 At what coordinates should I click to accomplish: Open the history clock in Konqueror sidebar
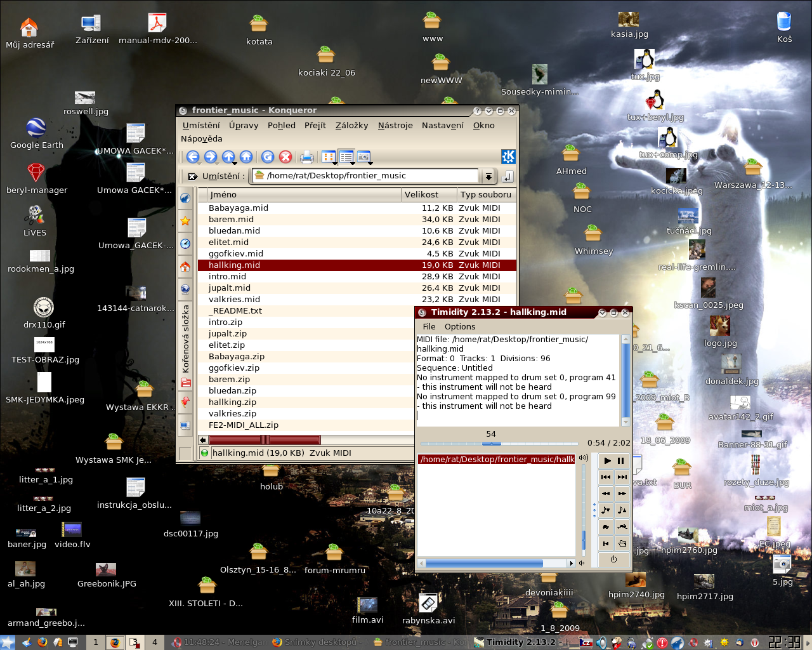click(x=185, y=244)
